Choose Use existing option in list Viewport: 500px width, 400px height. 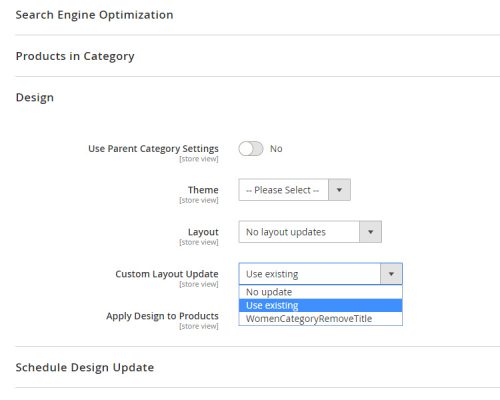[320, 305]
